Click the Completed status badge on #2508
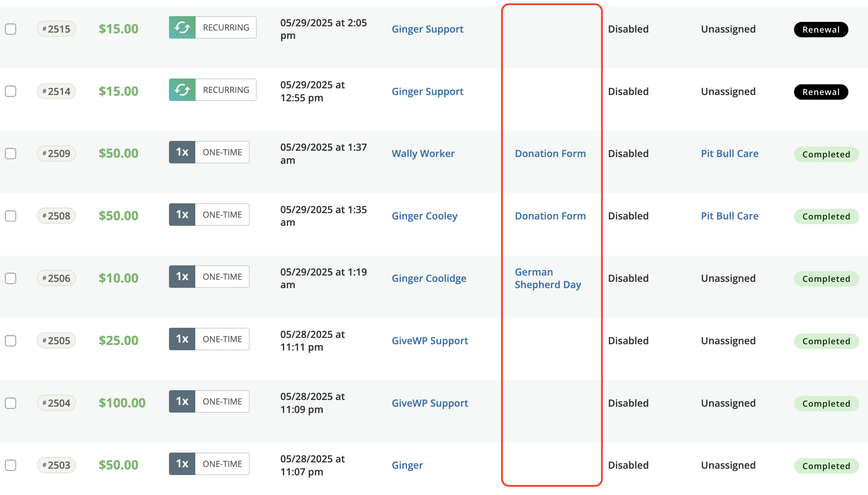 click(826, 216)
